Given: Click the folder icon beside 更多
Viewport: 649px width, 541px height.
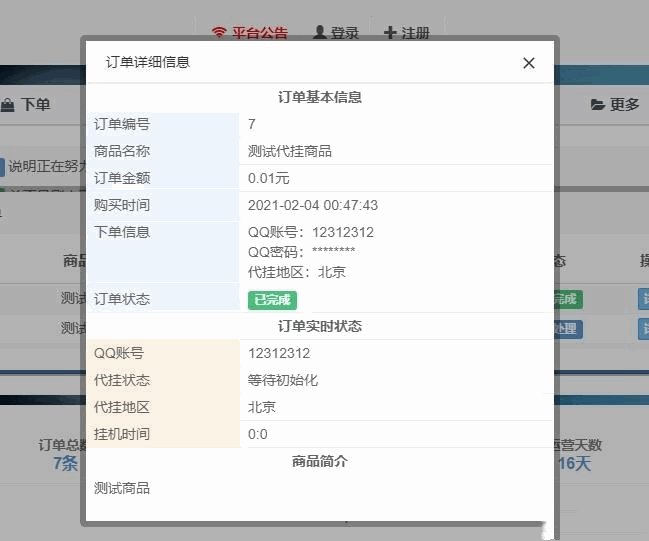Looking at the screenshot, I should [x=598, y=104].
